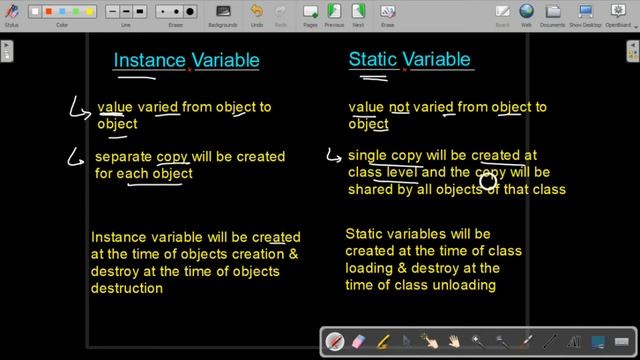
Task: Click the greyed-out Redo button
Action: pos(280,15)
